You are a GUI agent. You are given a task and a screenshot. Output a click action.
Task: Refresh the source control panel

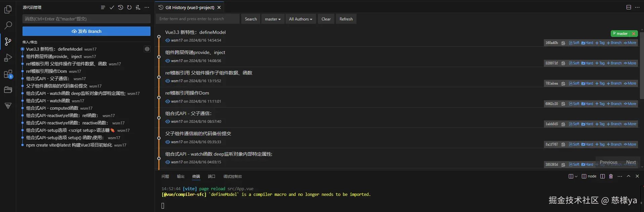(129, 7)
